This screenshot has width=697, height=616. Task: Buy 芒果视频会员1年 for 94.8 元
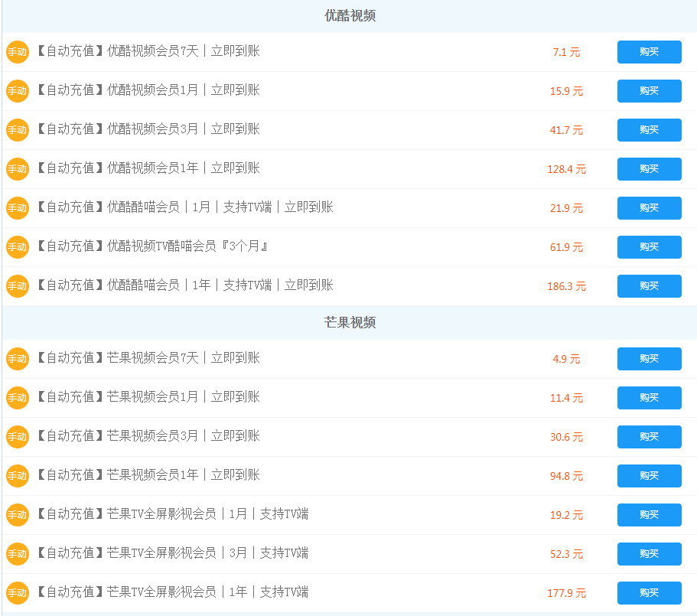tap(649, 476)
